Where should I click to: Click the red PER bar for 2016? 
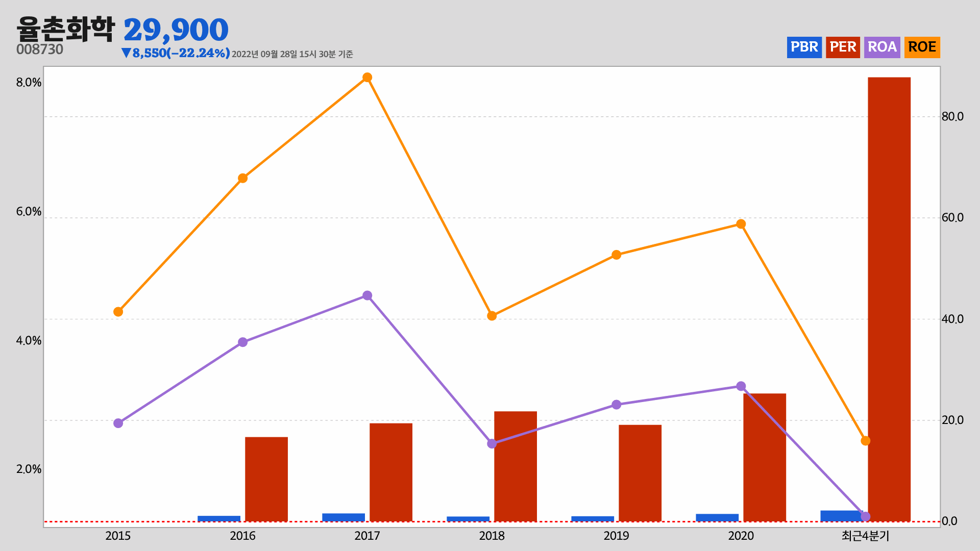[266, 479]
